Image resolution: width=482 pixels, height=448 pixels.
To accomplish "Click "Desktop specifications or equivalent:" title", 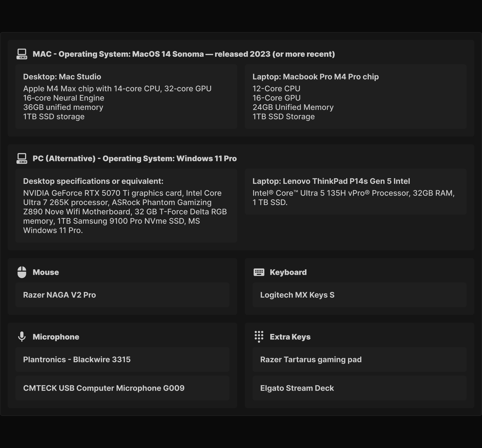I will pos(93,181).
